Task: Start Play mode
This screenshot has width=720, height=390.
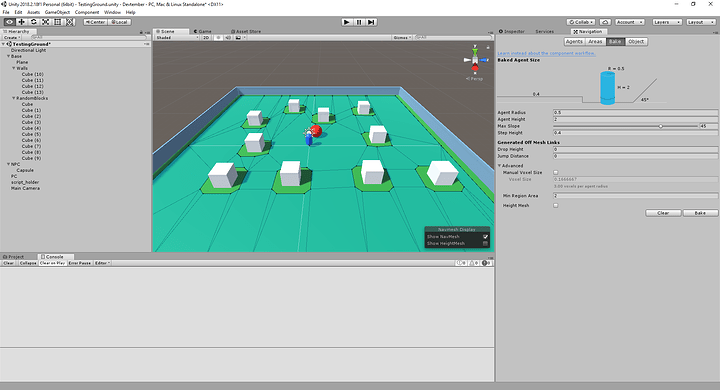Action: (347, 22)
